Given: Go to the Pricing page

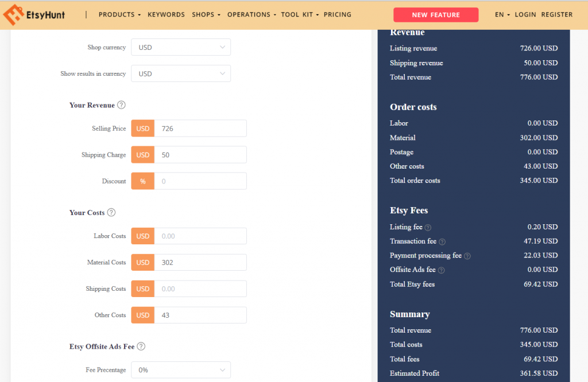Looking at the screenshot, I should pos(338,15).
